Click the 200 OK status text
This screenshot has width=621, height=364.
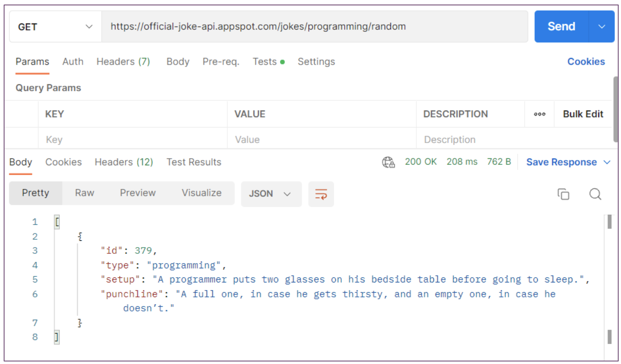tap(420, 162)
